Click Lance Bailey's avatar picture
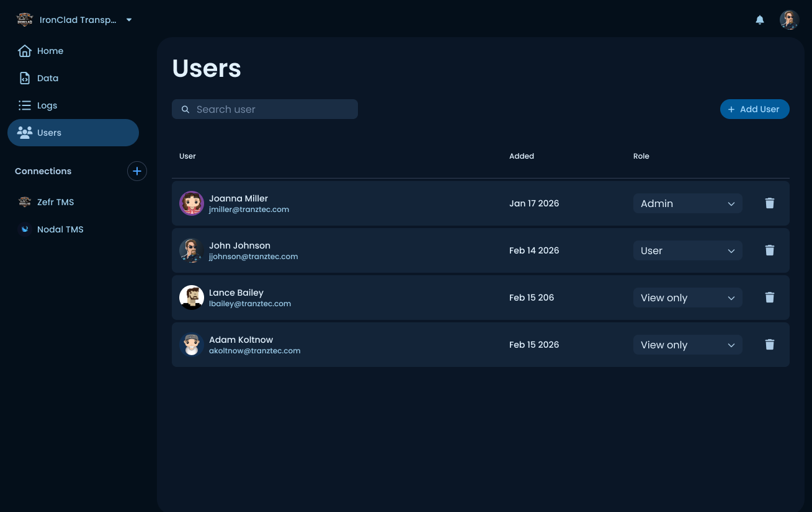The width and height of the screenshot is (812, 512). [x=192, y=298]
